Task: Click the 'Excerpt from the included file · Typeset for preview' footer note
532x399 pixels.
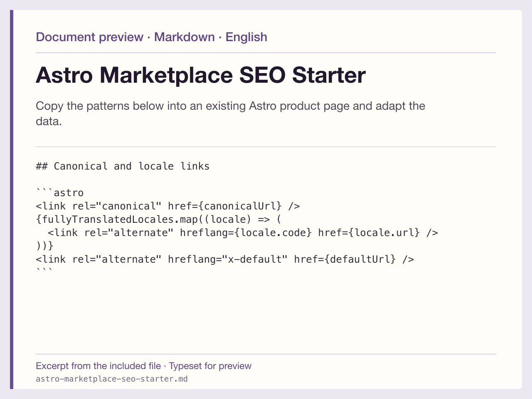Action: tap(143, 366)
